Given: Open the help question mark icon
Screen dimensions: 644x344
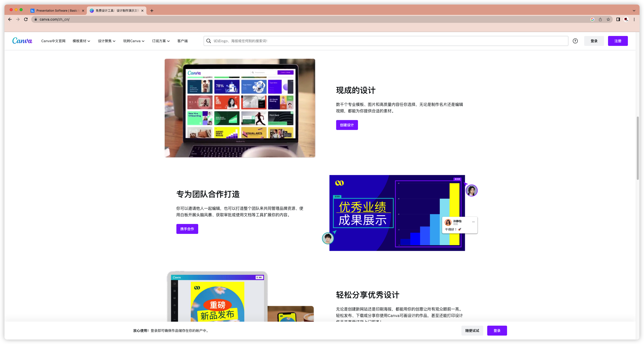Looking at the screenshot, I should [575, 41].
